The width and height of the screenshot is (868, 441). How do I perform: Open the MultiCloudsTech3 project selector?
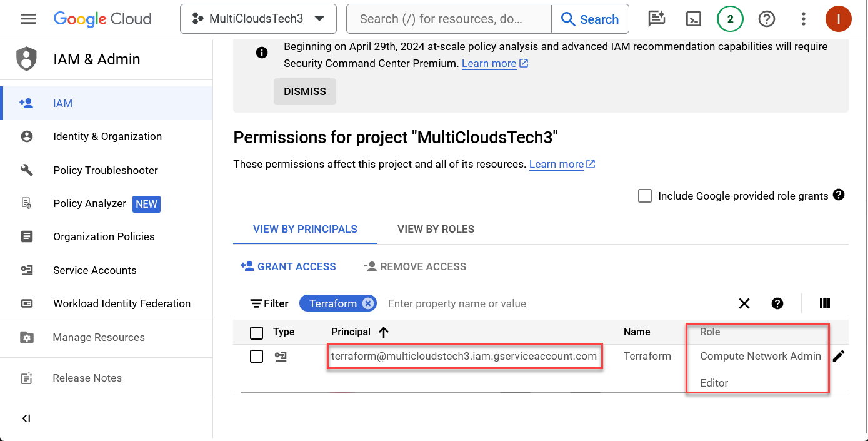257,19
